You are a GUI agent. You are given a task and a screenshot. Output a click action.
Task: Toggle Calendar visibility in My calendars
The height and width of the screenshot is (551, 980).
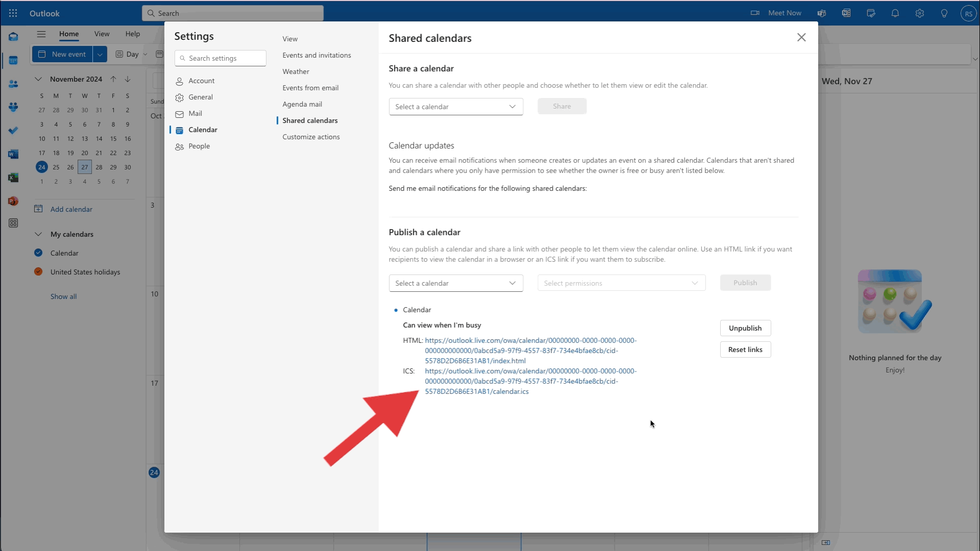point(38,253)
